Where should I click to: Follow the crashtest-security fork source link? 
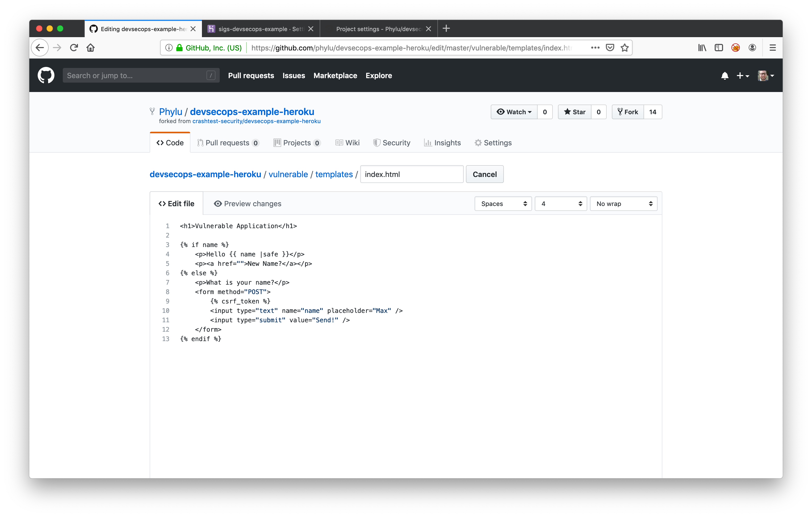[256, 121]
